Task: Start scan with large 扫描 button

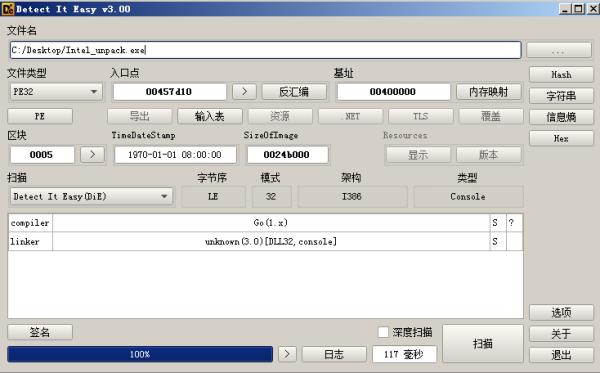Action: (483, 344)
